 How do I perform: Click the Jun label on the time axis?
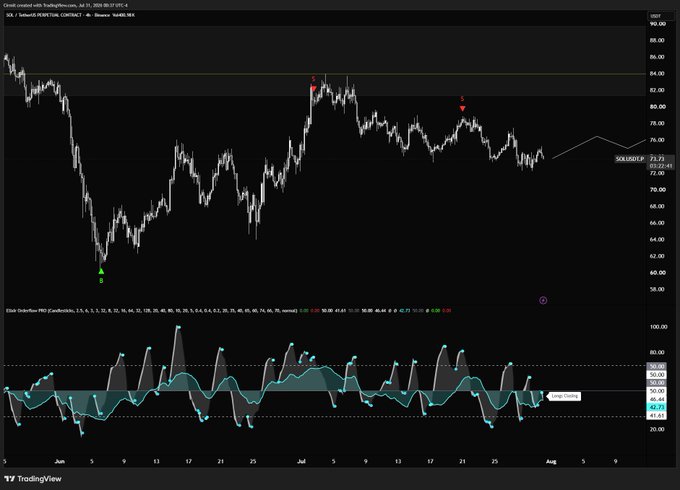60,461
